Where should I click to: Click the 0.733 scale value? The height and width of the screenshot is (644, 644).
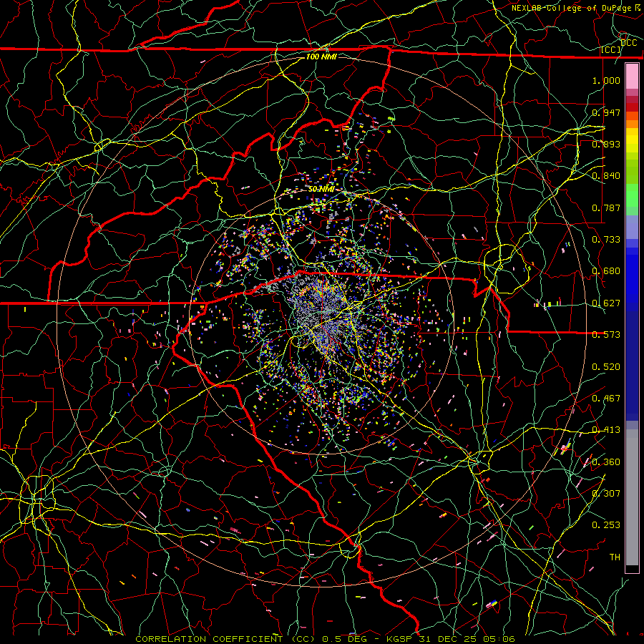(x=606, y=240)
